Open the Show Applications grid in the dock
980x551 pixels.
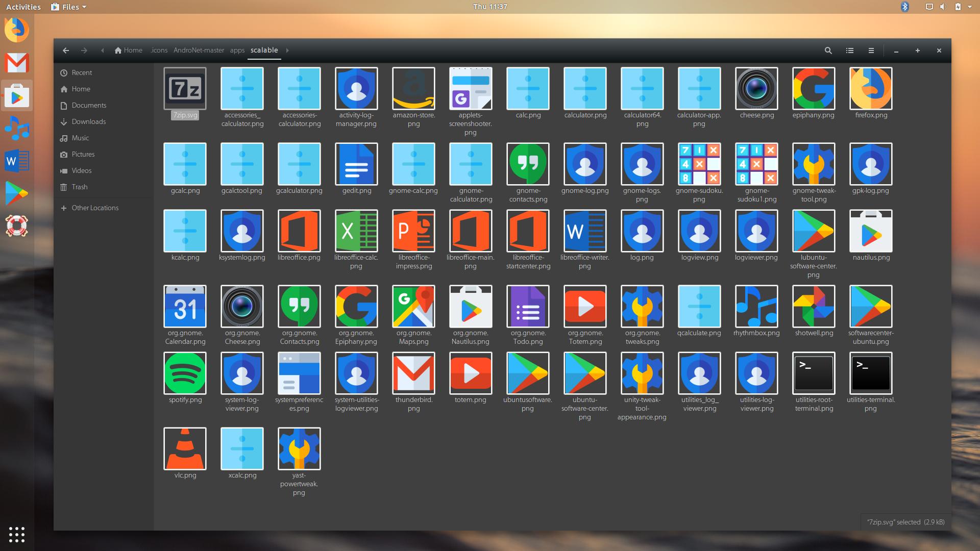[x=16, y=534]
